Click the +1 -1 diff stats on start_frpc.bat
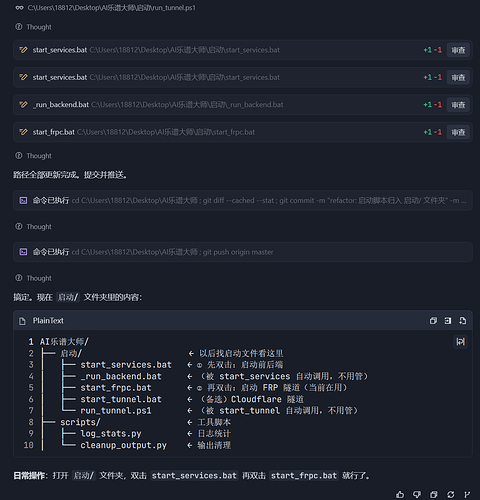This screenshot has height=500, width=480. pyautogui.click(x=433, y=132)
